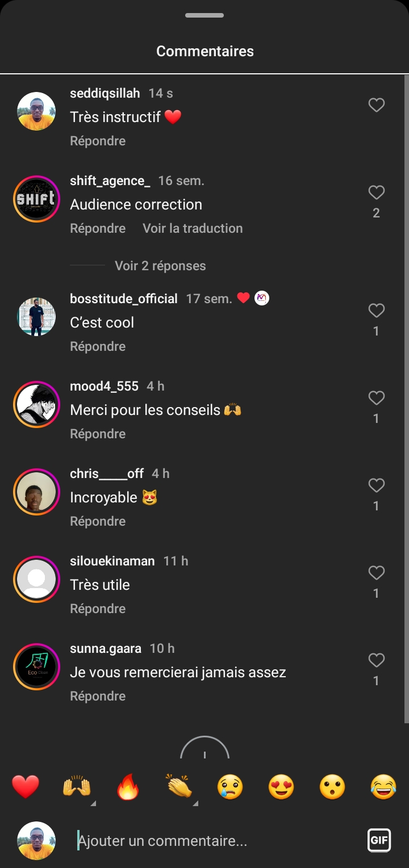Tap the GIF button in comment bar
409x868 pixels.
click(379, 840)
